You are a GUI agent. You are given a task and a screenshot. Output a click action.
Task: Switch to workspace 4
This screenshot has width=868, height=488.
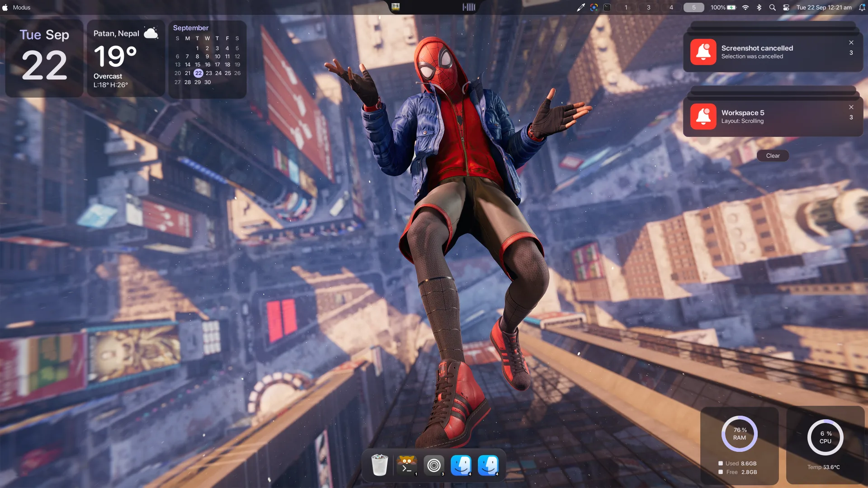[x=671, y=7]
